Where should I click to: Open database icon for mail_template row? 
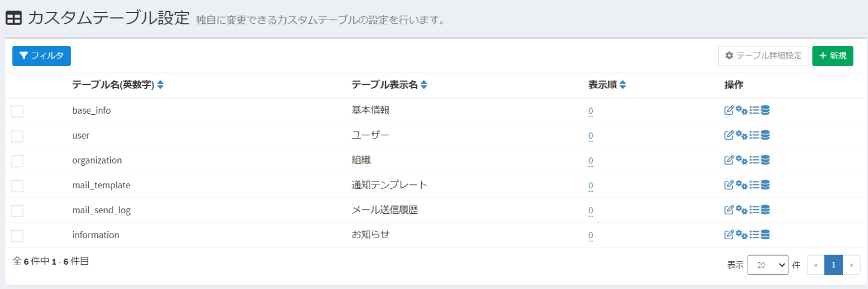pos(765,185)
